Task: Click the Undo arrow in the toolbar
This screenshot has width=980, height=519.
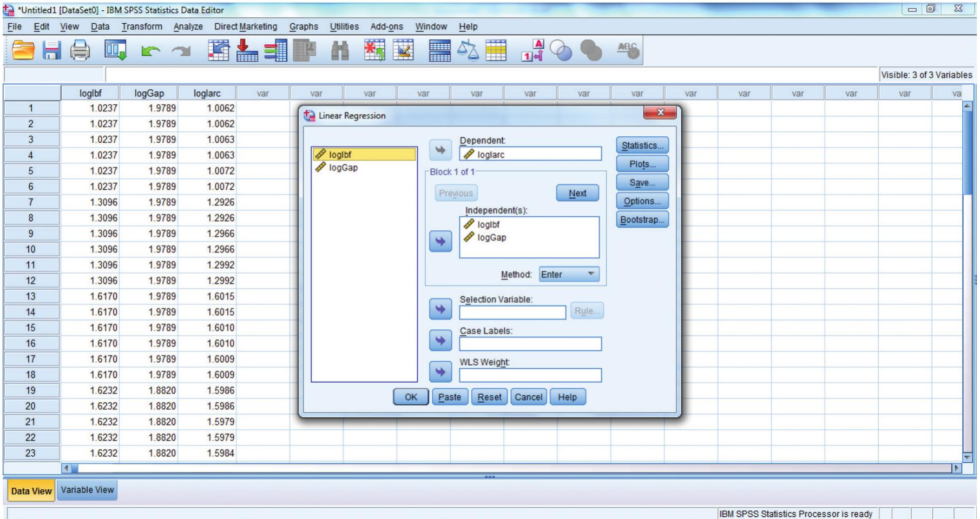Action: (x=146, y=51)
